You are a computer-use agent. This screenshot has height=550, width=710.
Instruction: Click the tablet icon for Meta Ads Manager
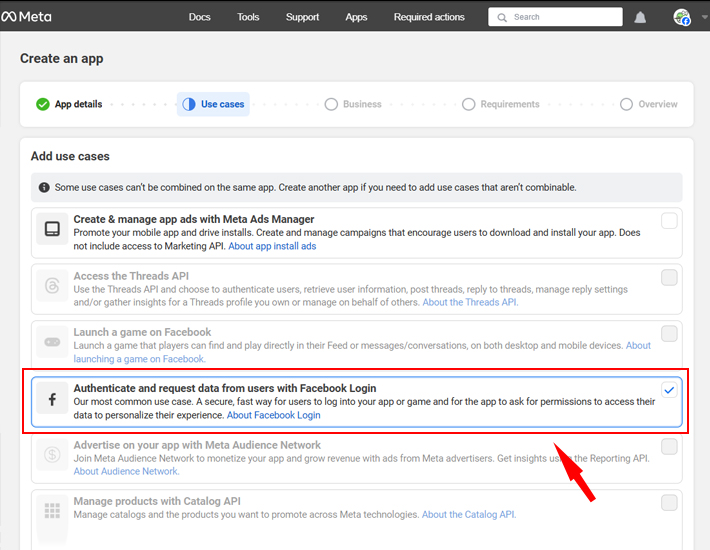(52, 229)
